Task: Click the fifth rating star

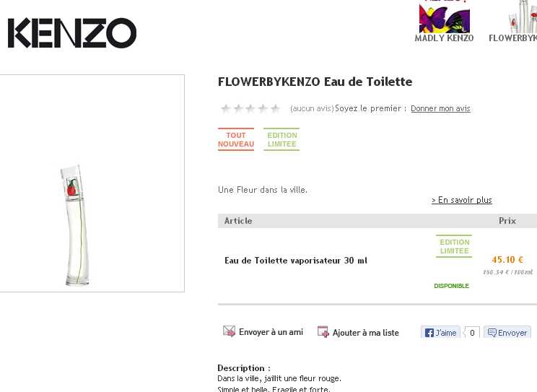Action: point(275,108)
